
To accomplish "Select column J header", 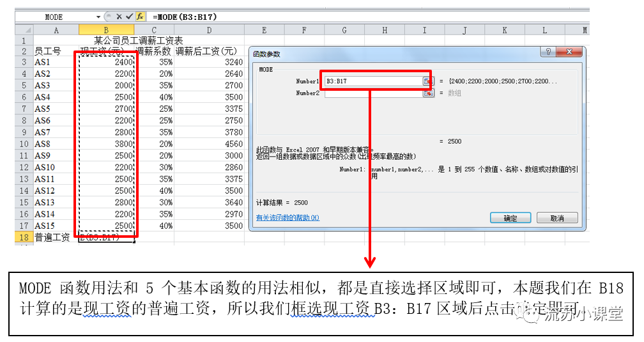I will click(464, 30).
